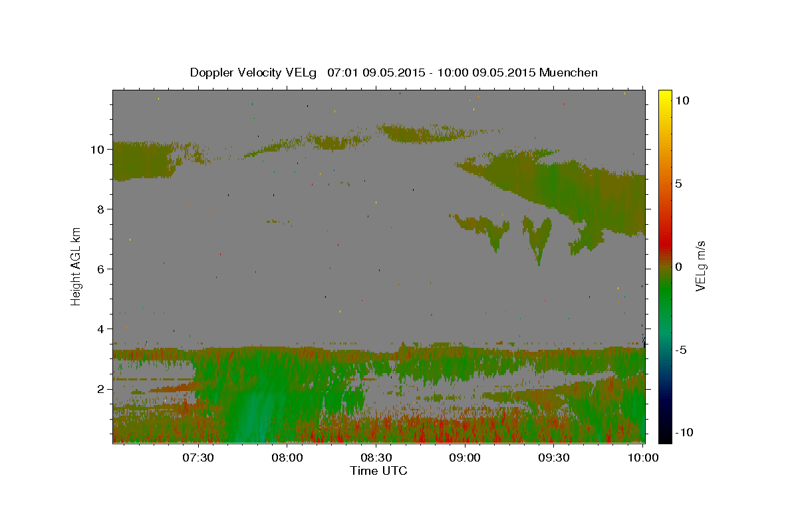Click the 'Time UTC' axis label

point(378,471)
